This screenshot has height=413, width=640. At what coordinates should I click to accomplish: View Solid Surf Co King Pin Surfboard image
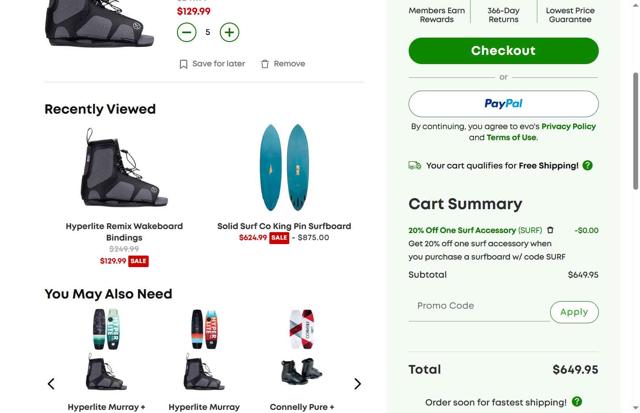[x=284, y=168]
